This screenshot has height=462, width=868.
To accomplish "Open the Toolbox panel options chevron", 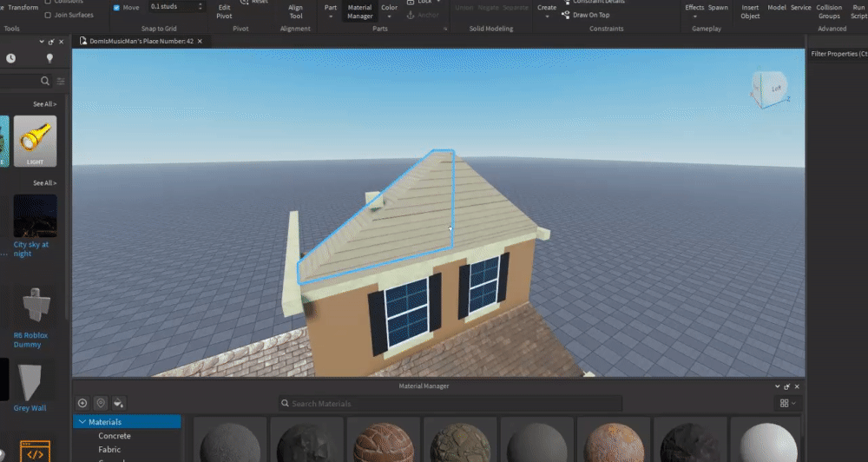I will tap(42, 42).
